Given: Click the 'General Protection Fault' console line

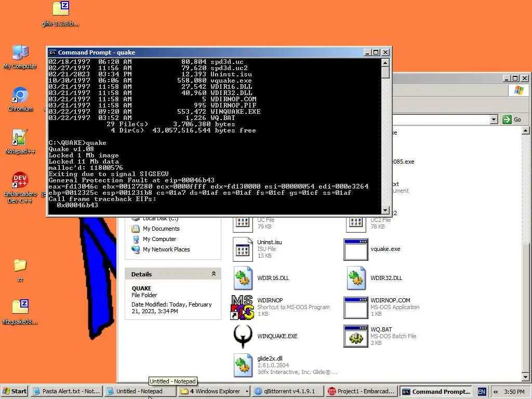Looking at the screenshot, I should (x=131, y=180).
